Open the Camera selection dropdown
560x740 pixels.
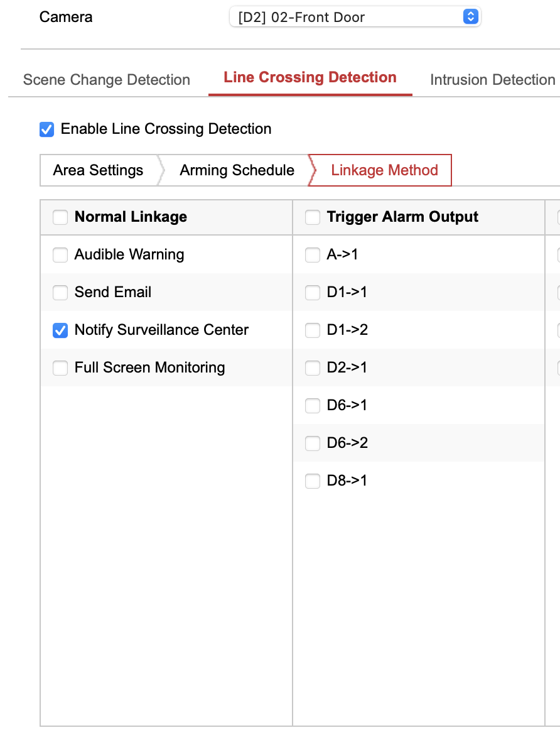click(355, 17)
